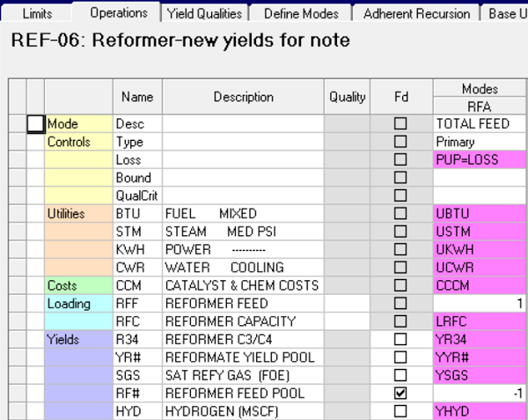Image resolution: width=528 pixels, height=420 pixels.
Task: Toggle the Fd checkbox in Desc row
Action: (x=400, y=124)
